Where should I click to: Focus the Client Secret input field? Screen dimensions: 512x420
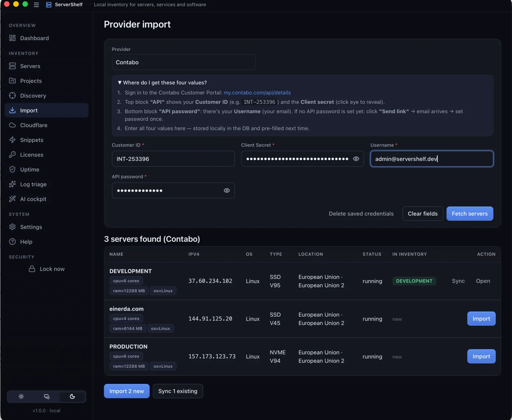tap(302, 159)
